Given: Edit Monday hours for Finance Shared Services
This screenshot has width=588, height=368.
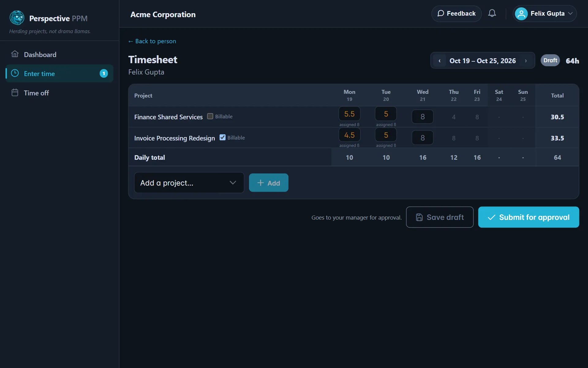Looking at the screenshot, I should [x=349, y=114].
